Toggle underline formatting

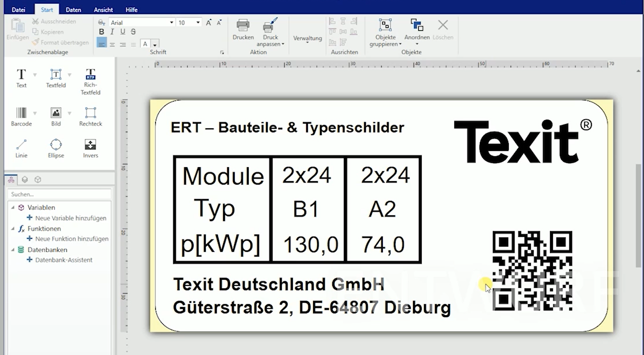click(x=123, y=32)
